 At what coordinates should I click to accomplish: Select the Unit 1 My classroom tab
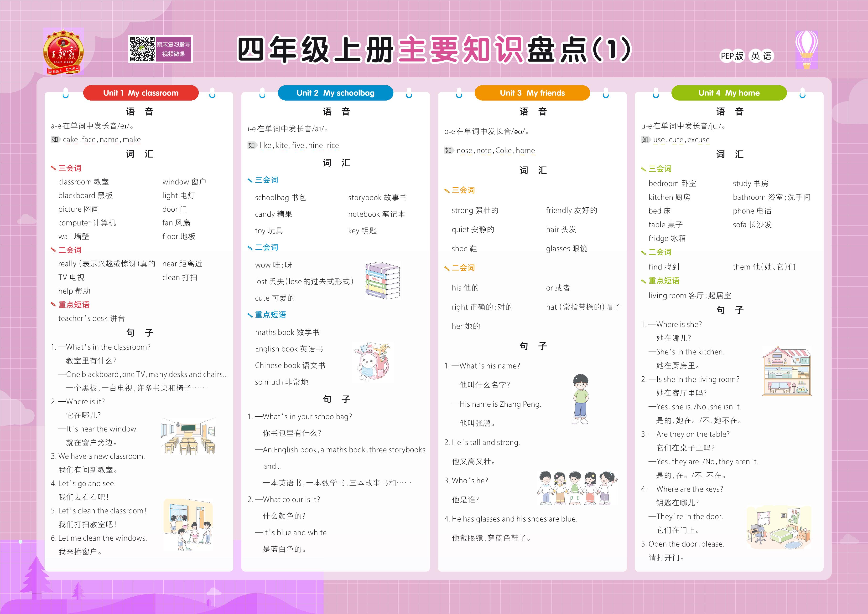tap(141, 93)
